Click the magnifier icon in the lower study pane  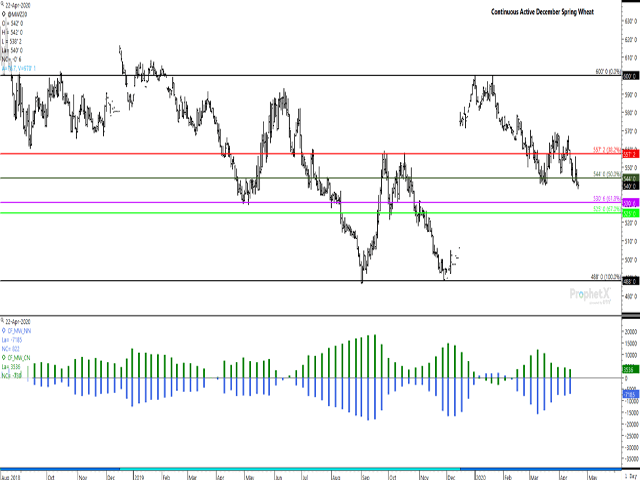point(2,321)
